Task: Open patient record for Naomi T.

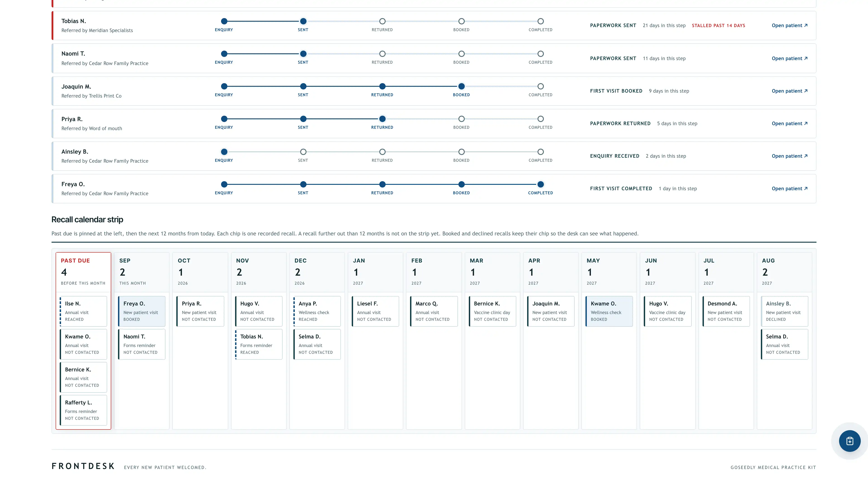Action: (790, 59)
